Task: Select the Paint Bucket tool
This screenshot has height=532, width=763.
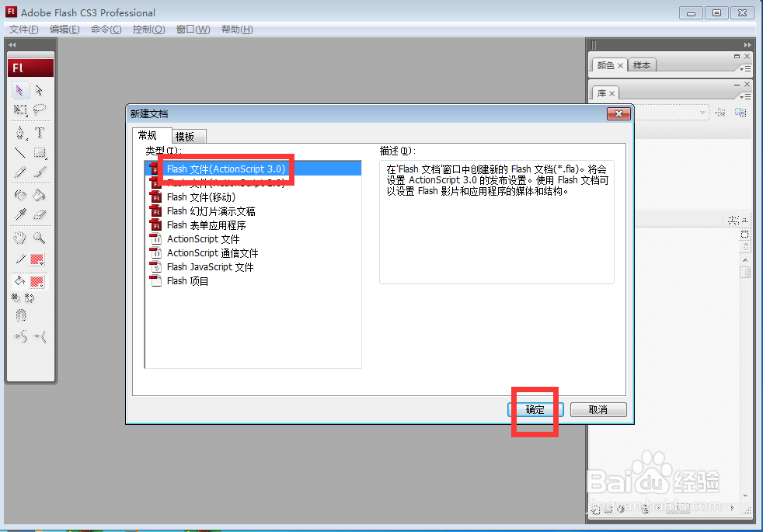Action: click(39, 195)
